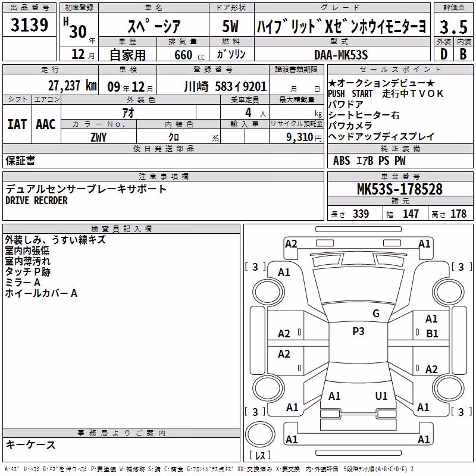Click the car name スペーシア
The image size is (476, 476).
154,26
